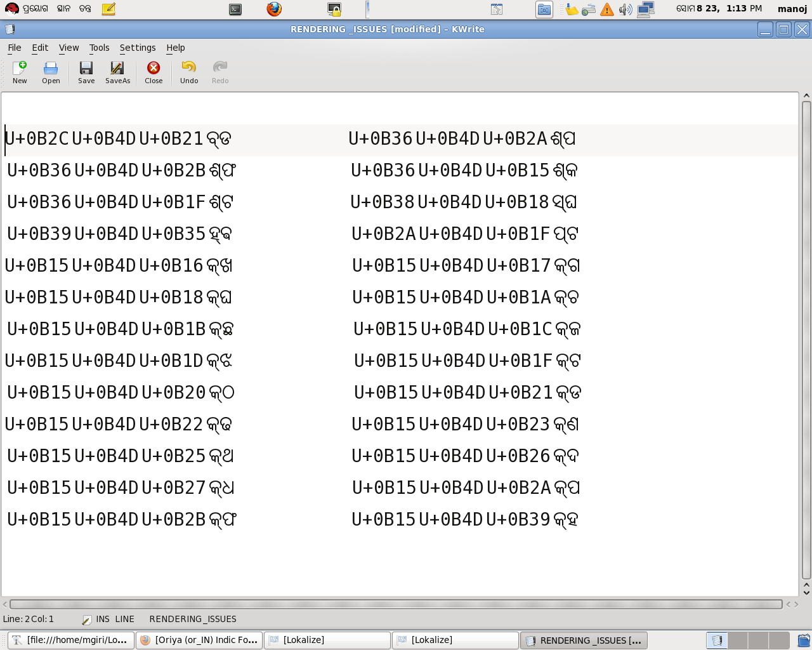Open the manoj user menu
812x650 pixels.
(792, 9)
